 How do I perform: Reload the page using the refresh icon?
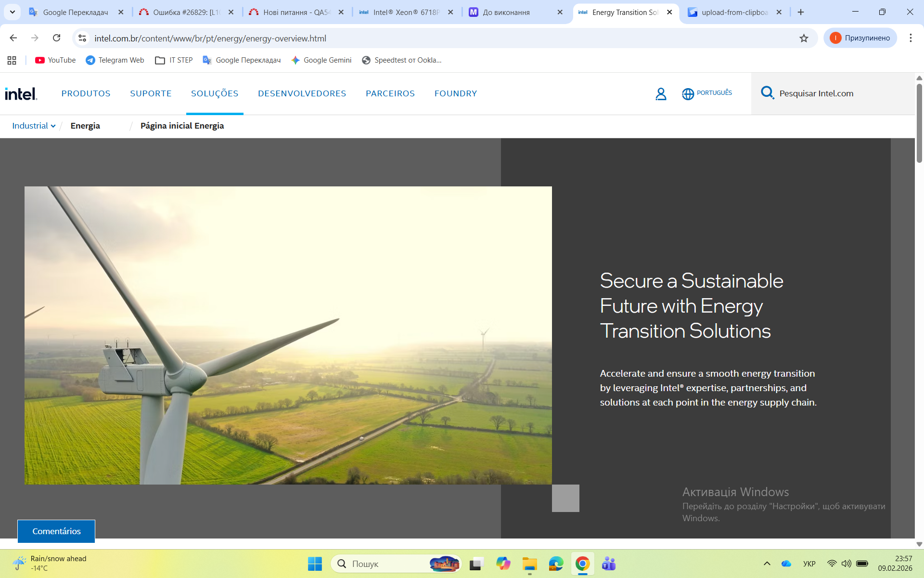pyautogui.click(x=56, y=38)
